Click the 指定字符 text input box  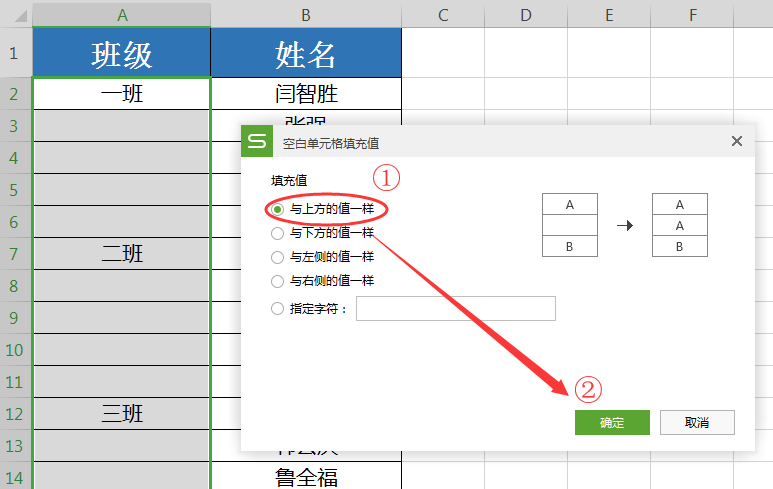[456, 309]
